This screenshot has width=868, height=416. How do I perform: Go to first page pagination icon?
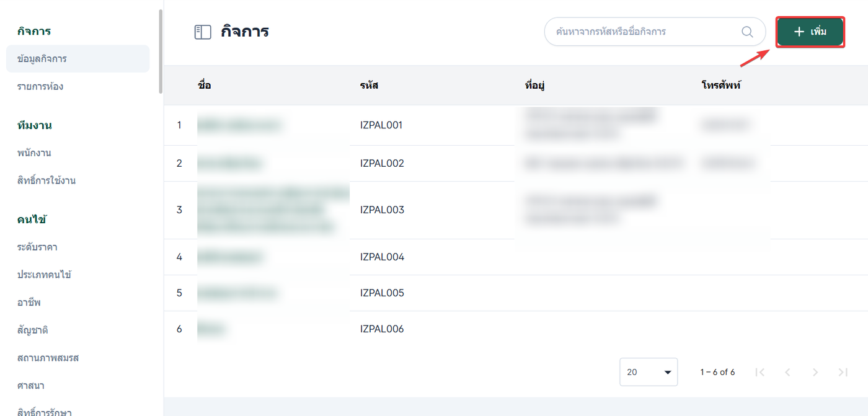coord(760,372)
